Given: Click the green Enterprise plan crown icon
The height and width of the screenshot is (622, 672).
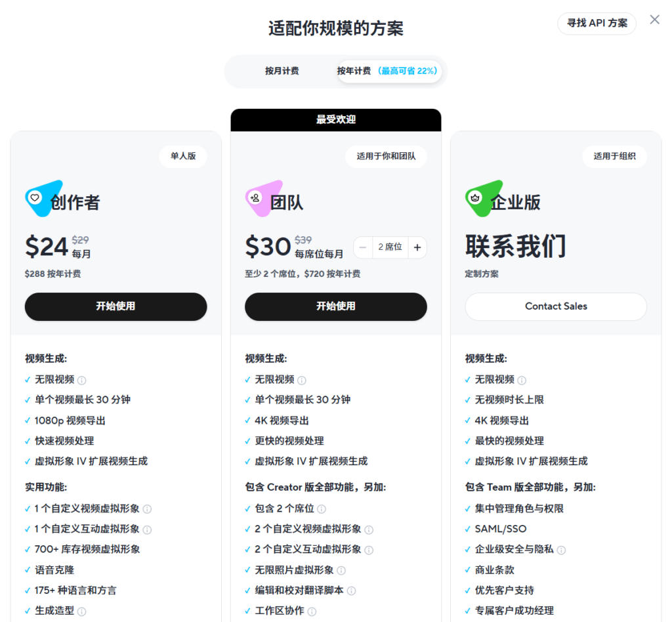Looking at the screenshot, I should [476, 197].
